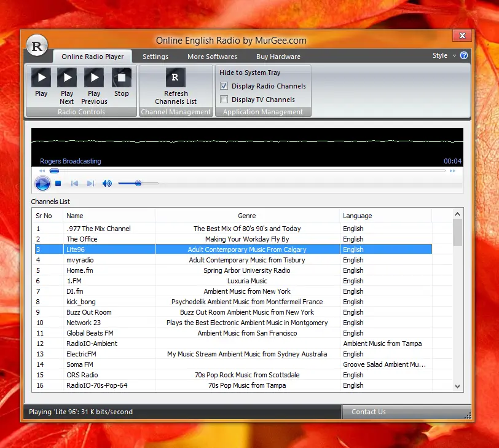499x448 pixels.
Task: Click the Contact Us link
Action: [x=369, y=412]
